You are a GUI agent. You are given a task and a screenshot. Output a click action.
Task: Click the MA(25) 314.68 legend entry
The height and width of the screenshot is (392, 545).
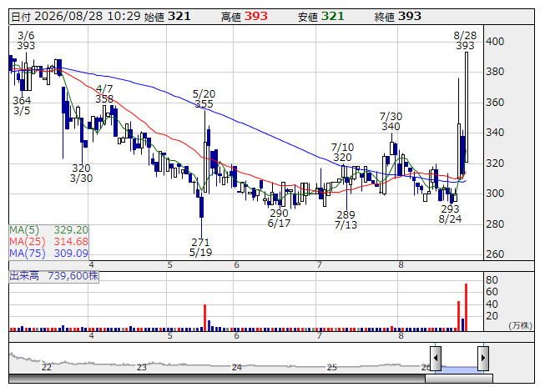click(48, 242)
